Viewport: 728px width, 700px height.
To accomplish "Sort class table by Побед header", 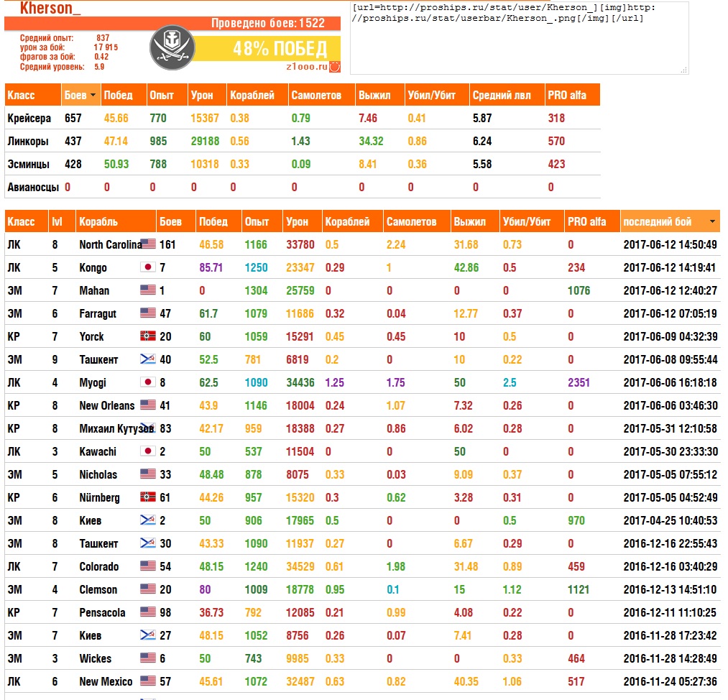I will coord(124,95).
